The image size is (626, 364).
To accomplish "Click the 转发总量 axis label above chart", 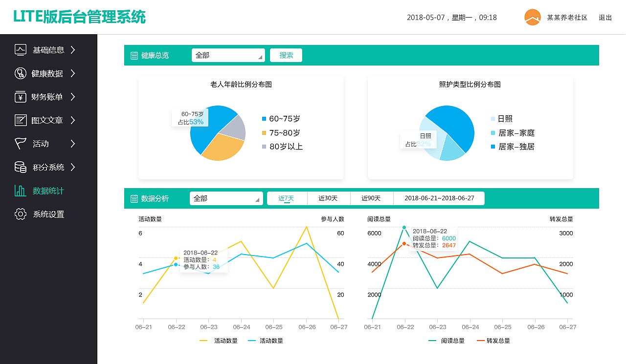I will [x=561, y=219].
